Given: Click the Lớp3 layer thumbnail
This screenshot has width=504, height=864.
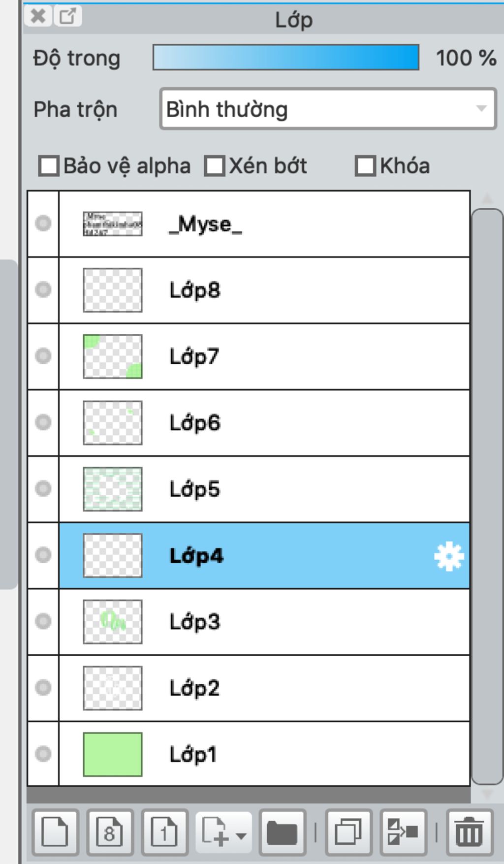Looking at the screenshot, I should point(113,622).
